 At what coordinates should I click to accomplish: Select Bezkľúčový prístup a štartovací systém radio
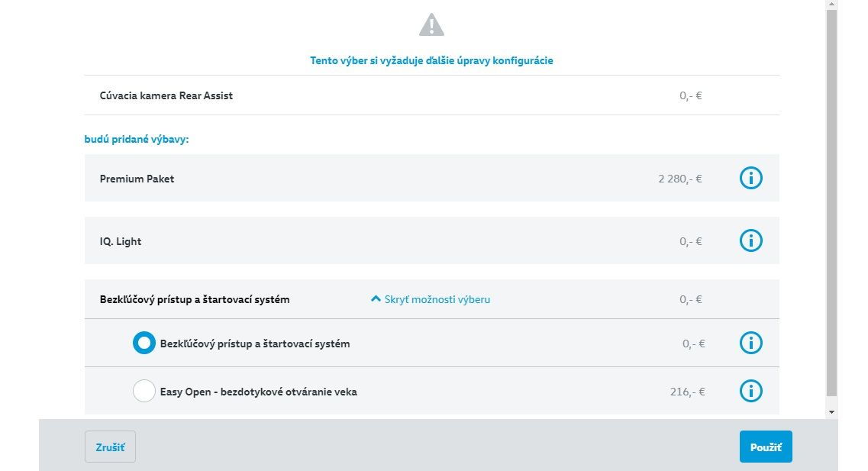point(144,344)
